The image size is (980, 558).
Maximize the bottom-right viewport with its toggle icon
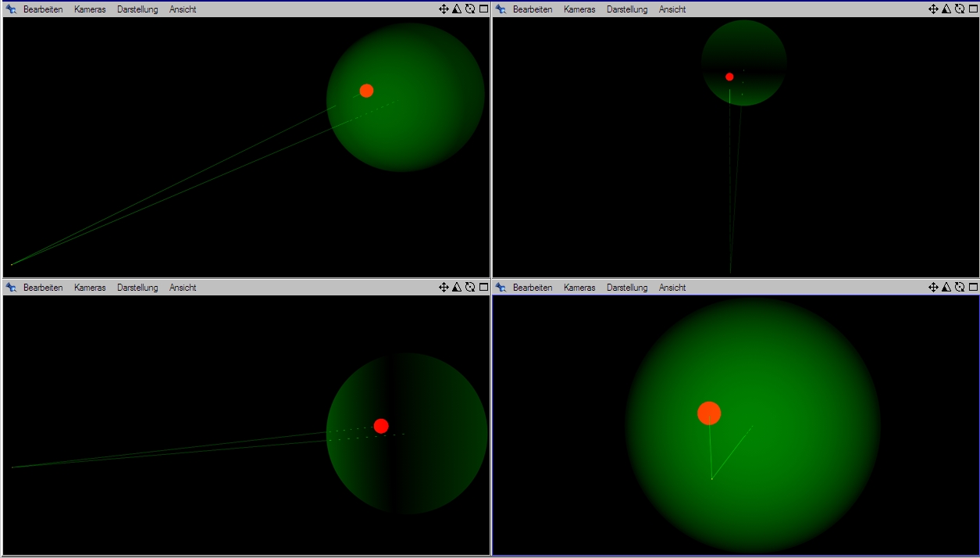point(973,287)
